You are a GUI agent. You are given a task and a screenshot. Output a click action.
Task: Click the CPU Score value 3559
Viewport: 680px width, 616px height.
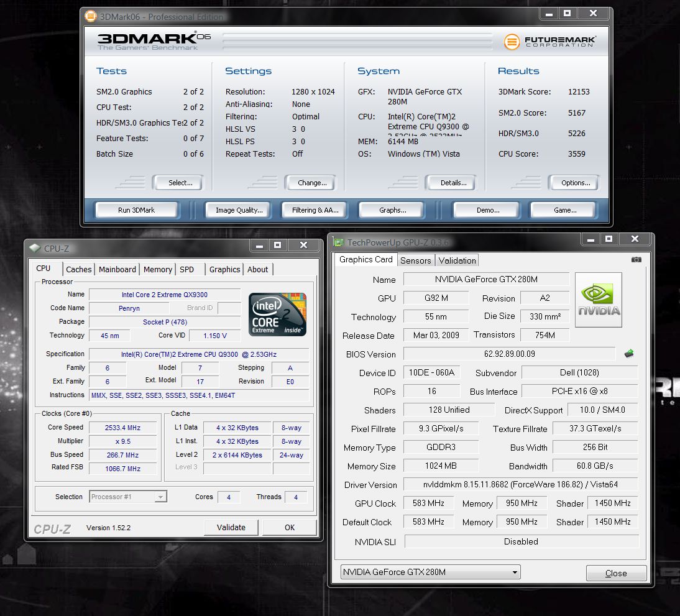[577, 154]
